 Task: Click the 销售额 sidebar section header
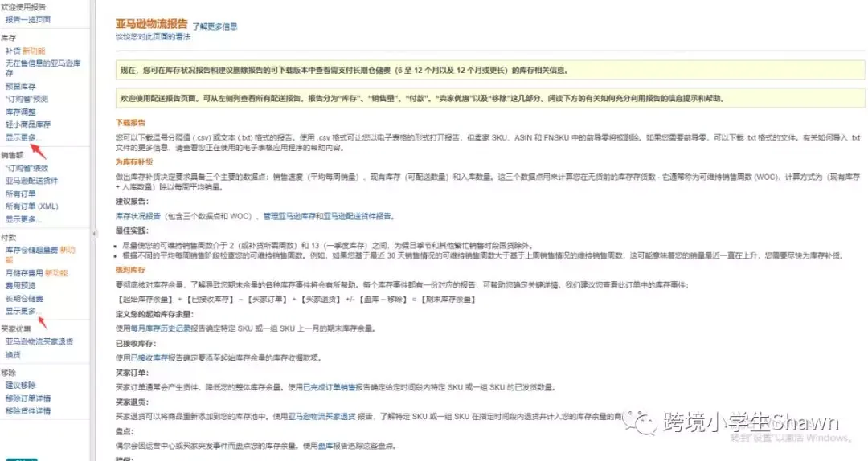(12, 155)
